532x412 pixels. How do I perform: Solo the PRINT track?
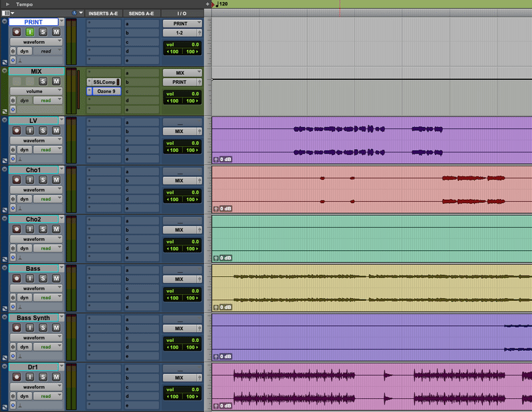click(43, 32)
